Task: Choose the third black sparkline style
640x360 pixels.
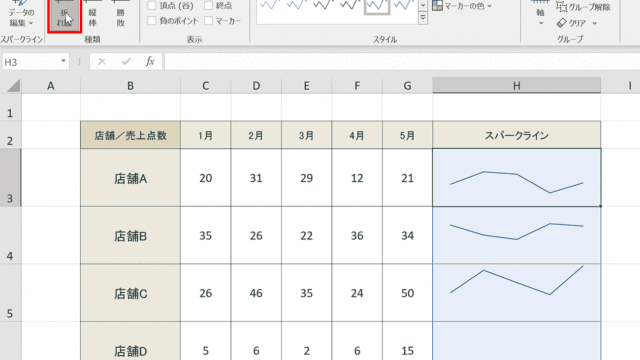Action: (x=324, y=6)
